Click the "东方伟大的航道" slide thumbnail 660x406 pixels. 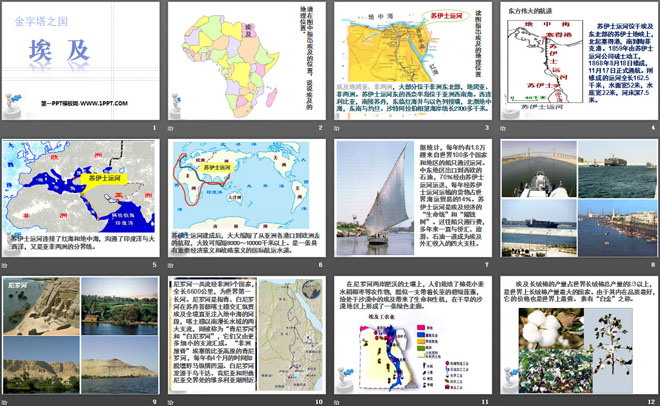[575, 62]
